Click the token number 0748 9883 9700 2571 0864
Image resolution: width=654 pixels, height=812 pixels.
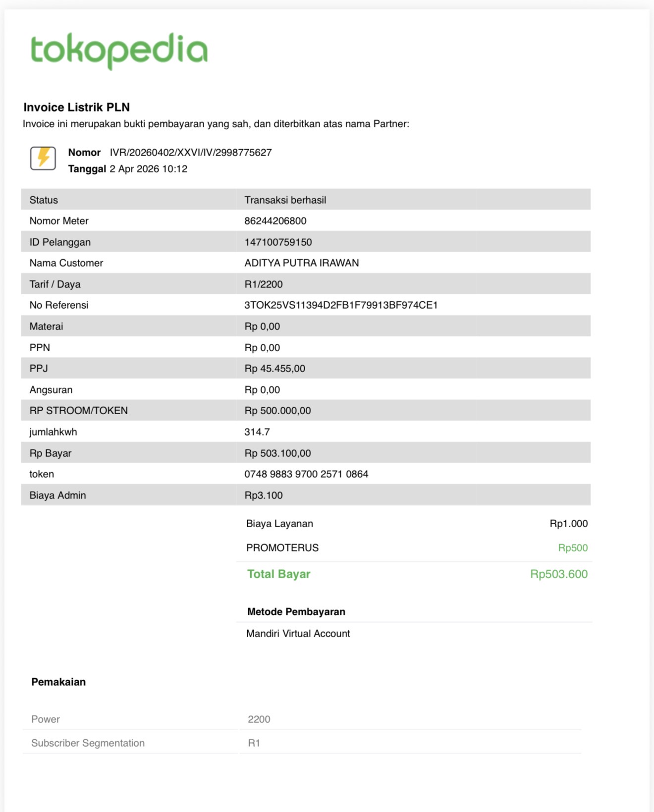(x=306, y=474)
